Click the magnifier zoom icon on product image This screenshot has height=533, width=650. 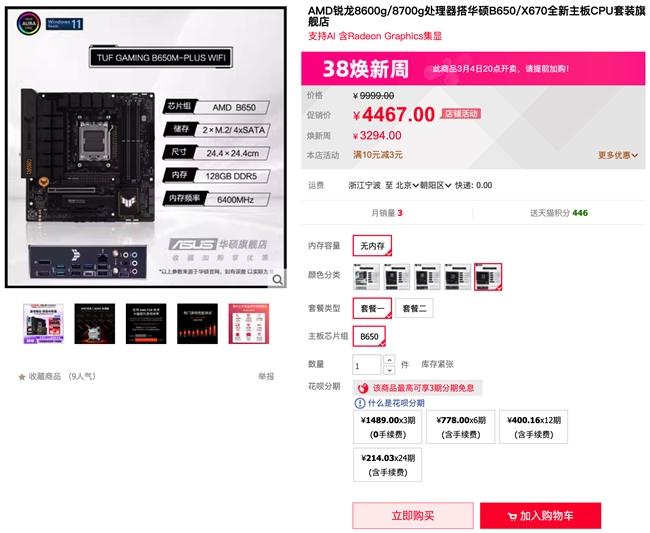(x=278, y=280)
